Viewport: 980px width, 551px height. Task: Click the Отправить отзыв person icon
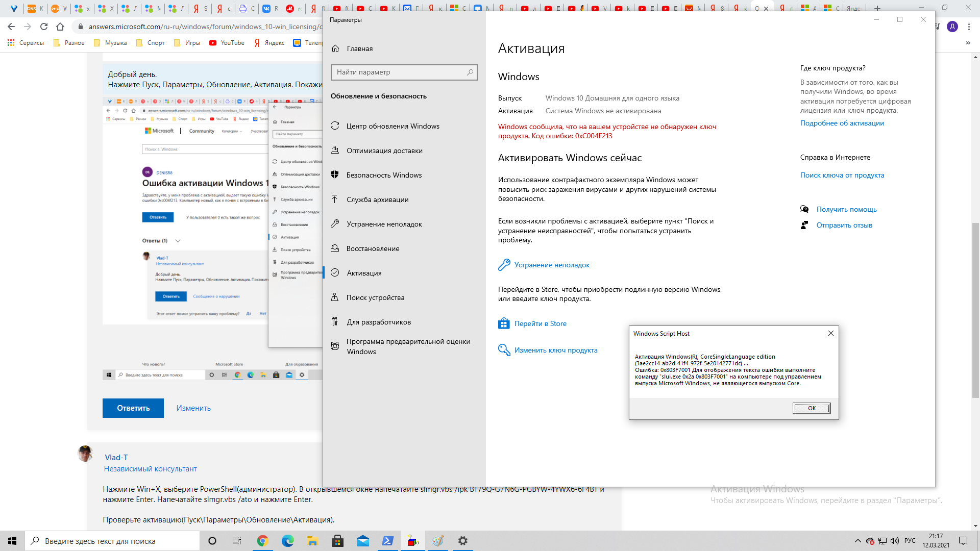pyautogui.click(x=804, y=225)
